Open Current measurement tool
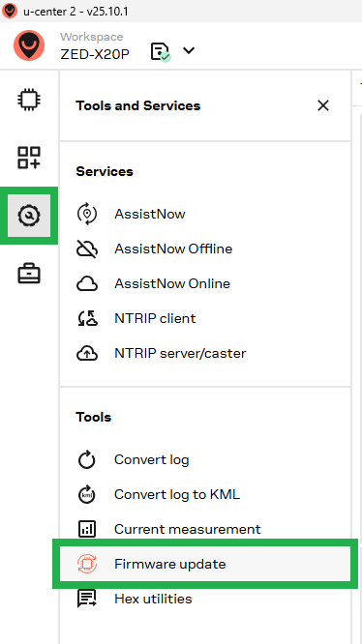 (188, 529)
